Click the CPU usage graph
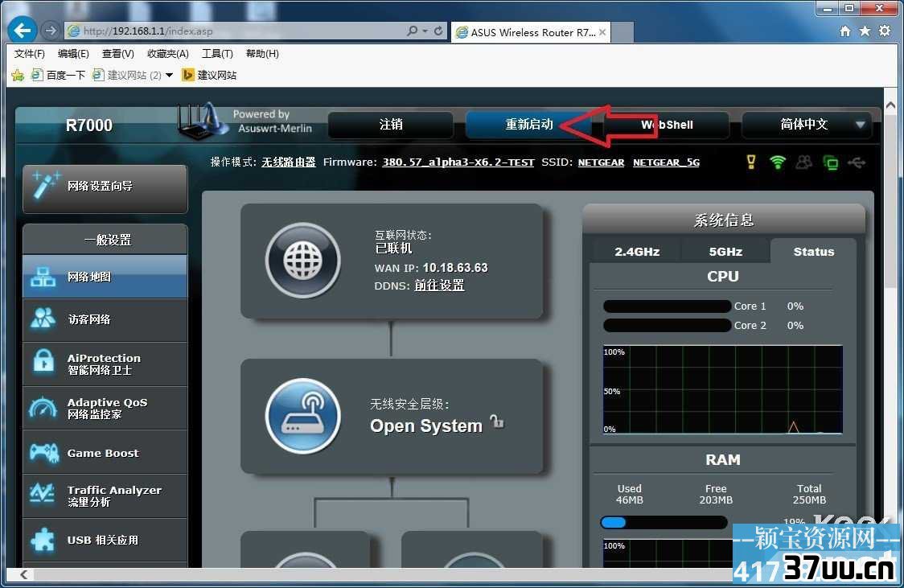904x588 pixels. (723, 389)
